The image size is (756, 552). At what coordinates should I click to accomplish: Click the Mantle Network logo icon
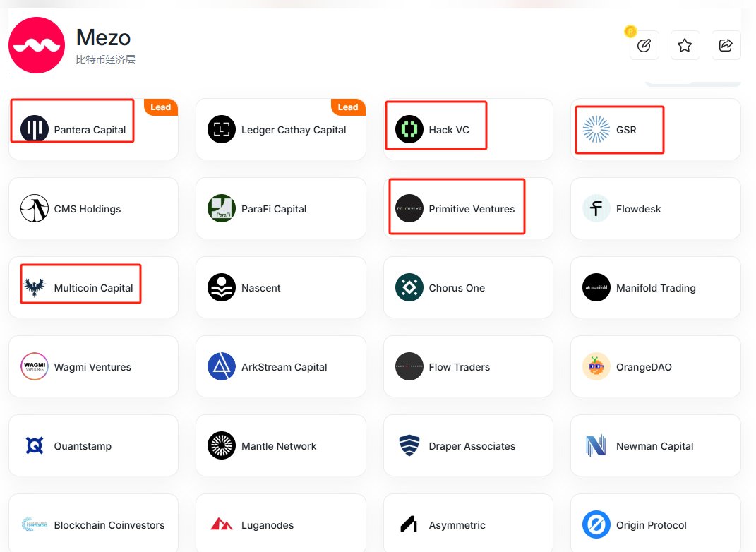pyautogui.click(x=222, y=445)
